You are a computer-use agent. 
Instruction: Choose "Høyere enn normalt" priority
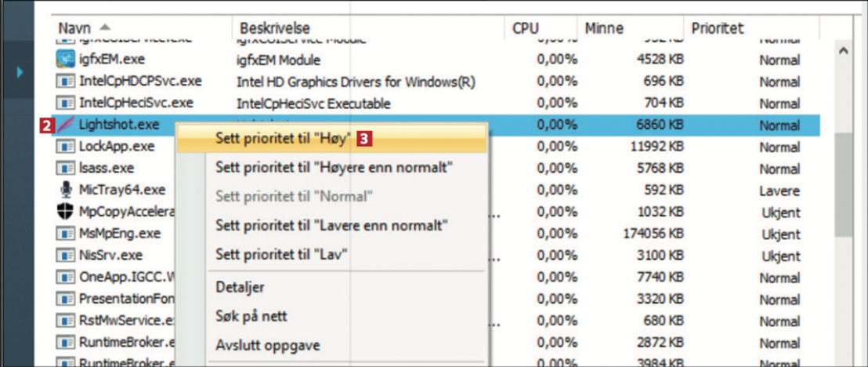tap(334, 167)
